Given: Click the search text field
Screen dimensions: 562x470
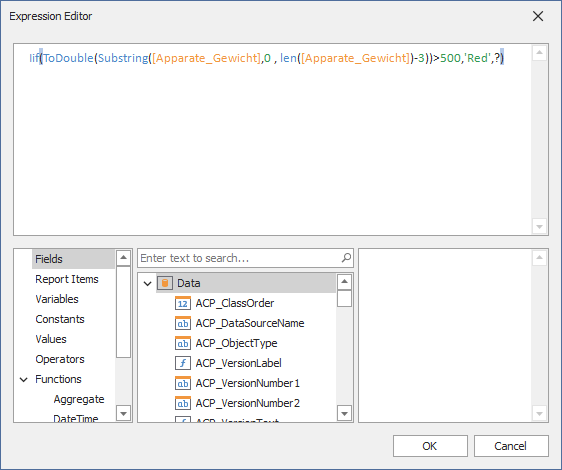Looking at the screenshot, I should (x=239, y=258).
